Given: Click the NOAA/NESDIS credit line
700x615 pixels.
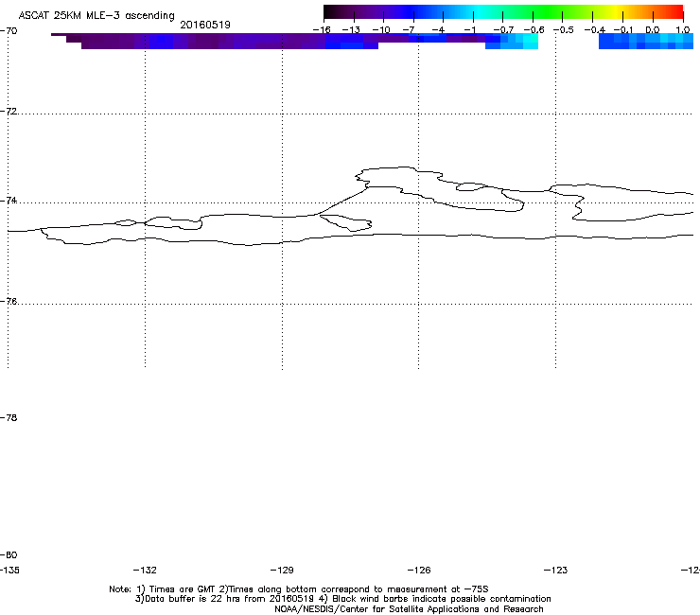Looking at the screenshot, I should point(409,609).
